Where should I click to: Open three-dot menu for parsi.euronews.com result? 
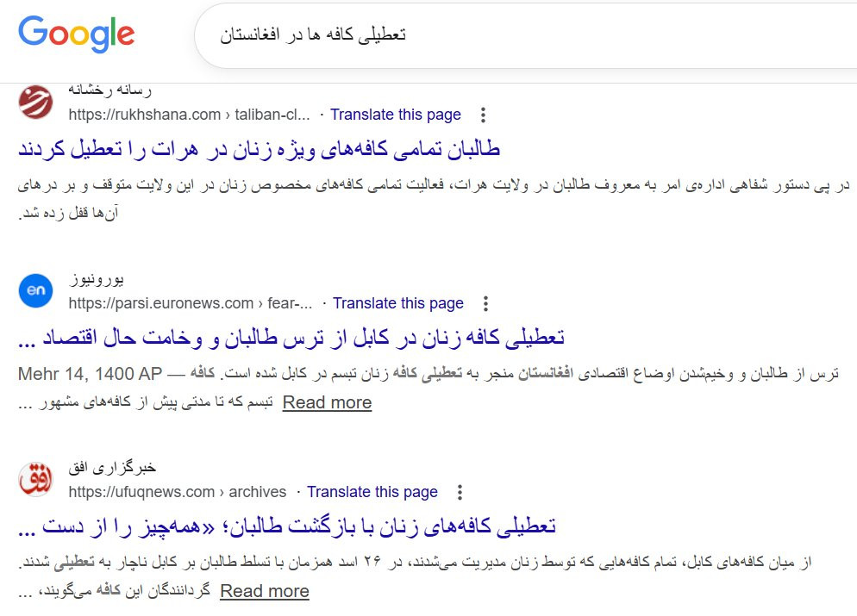485,303
